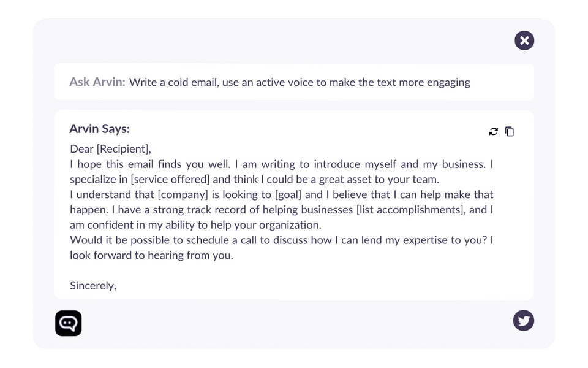Click the word "Dear" in greeting
Screen dimensions: 588x368
(81, 149)
